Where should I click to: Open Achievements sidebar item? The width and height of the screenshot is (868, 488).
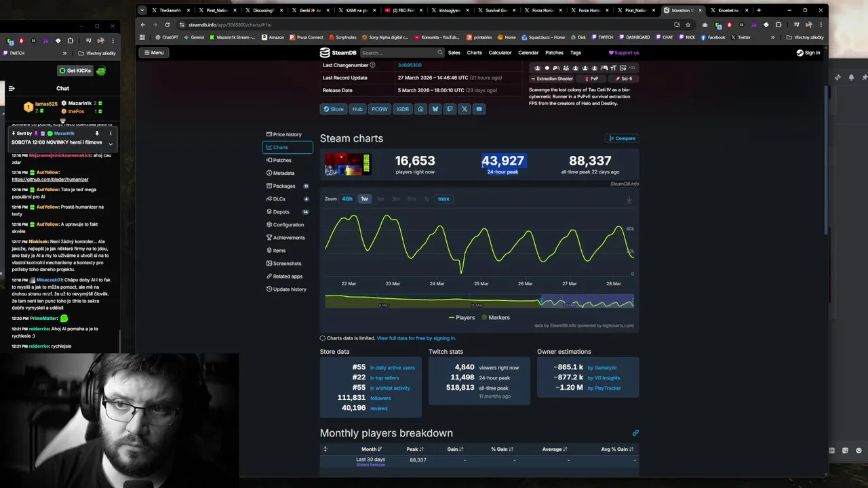(288, 237)
